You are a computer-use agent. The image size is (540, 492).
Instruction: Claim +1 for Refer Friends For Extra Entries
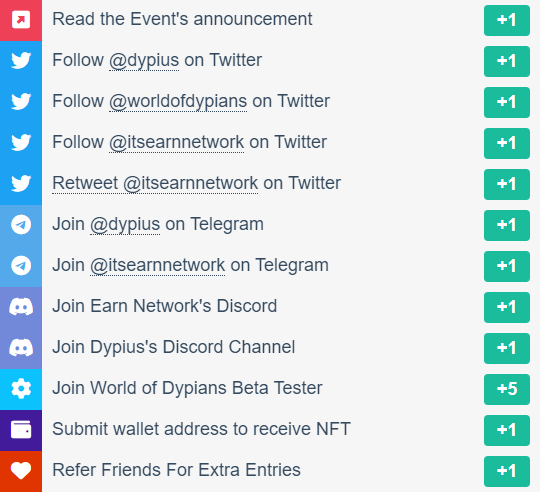tap(507, 471)
